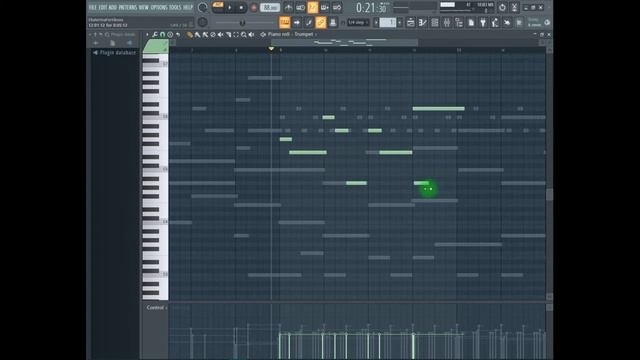Open the piano roll stamp tool
The height and width of the screenshot is (360, 640).
click(x=170, y=35)
